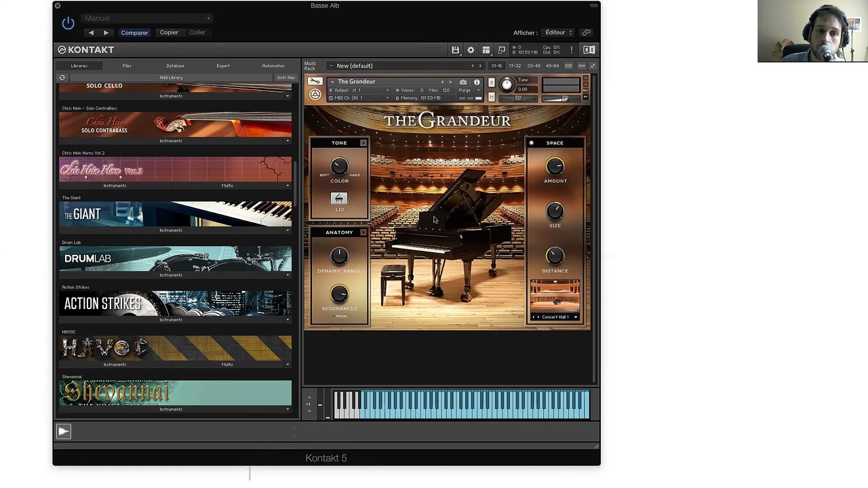Click the info icon in instrument header
The image size is (868, 488).
(477, 82)
